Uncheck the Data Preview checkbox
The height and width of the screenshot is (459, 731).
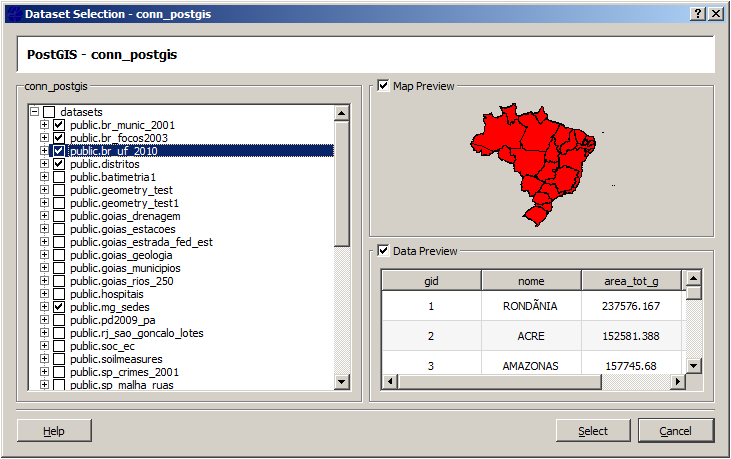click(383, 251)
